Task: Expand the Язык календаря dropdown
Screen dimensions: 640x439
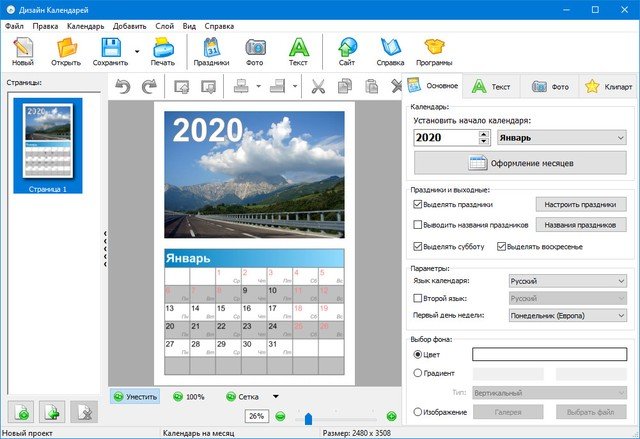Action: pyautogui.click(x=567, y=282)
